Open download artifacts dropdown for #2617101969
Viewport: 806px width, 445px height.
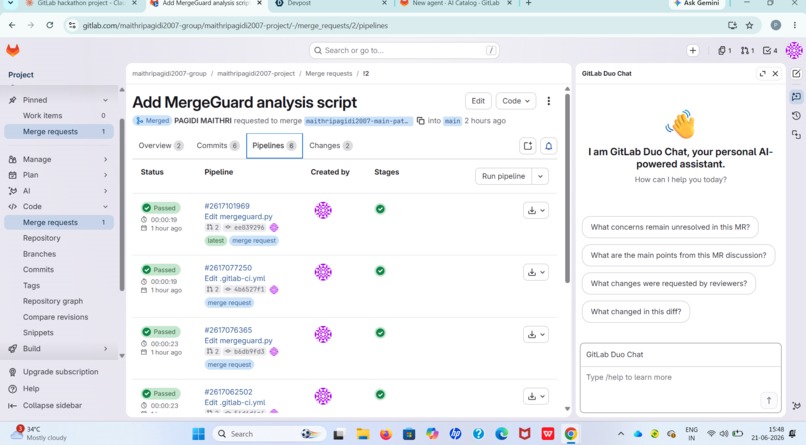536,210
